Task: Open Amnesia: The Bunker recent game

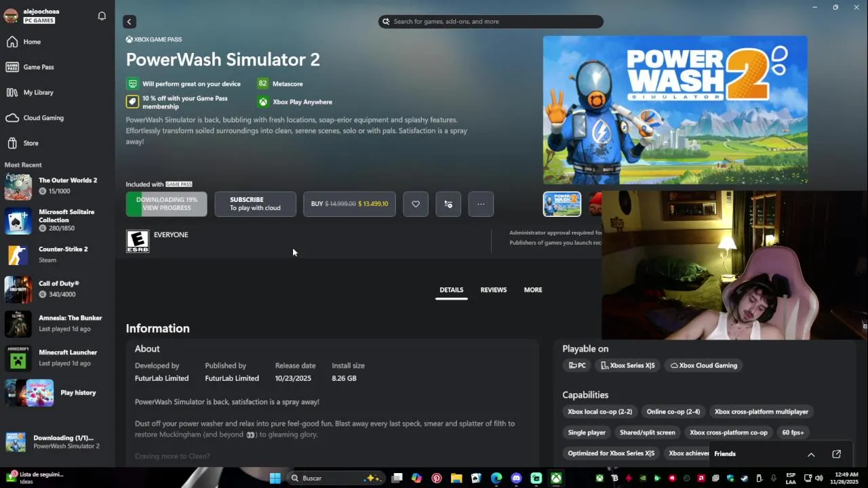Action: pos(58,323)
